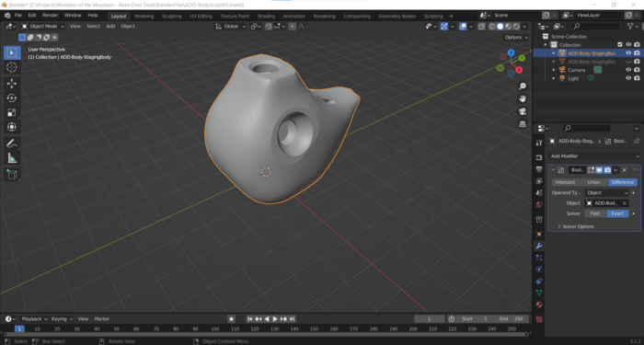The width and height of the screenshot is (644, 345).
Task: Activate the Move tool
Action: (12, 84)
